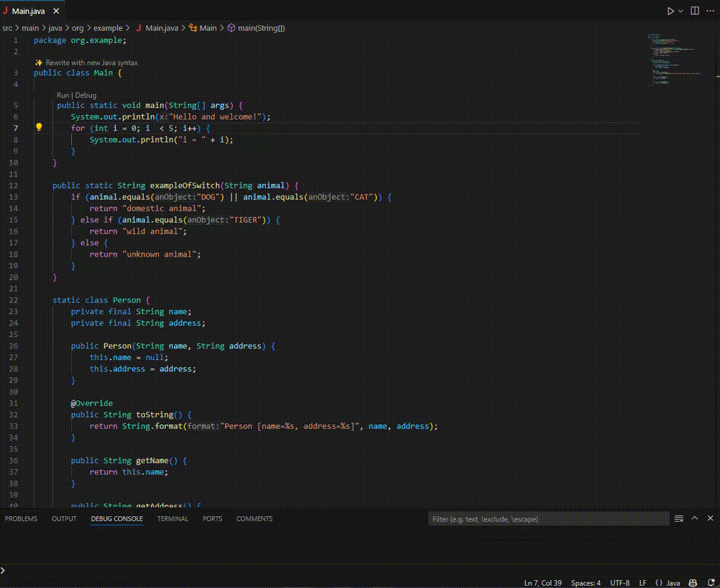Click the UTF-8 encoding indicator
This screenshot has width=720, height=588.
[x=620, y=583]
